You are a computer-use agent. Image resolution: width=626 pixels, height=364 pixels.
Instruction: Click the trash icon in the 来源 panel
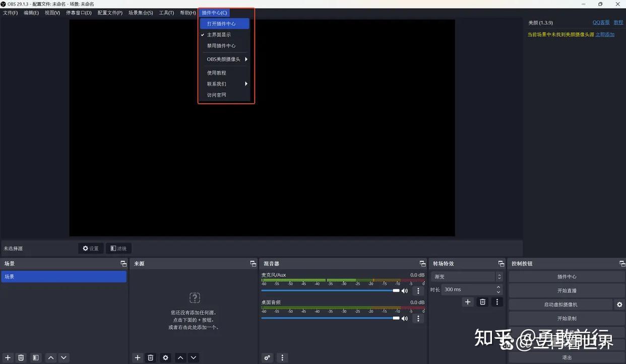tap(150, 357)
